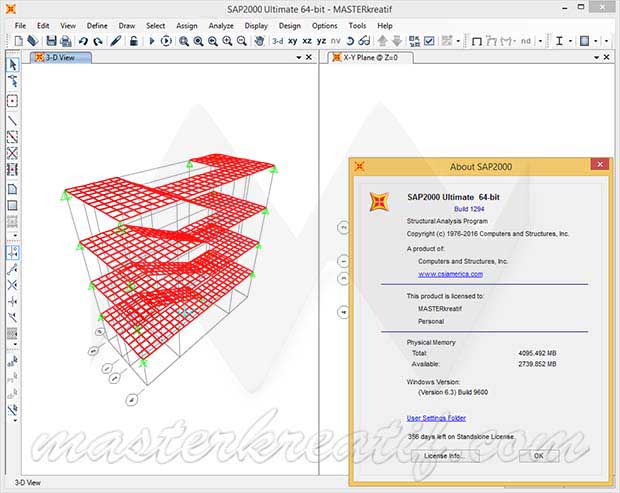Image resolution: width=620 pixels, height=493 pixels.
Task: Select the Draw Poly Area tool
Action: 13,189
